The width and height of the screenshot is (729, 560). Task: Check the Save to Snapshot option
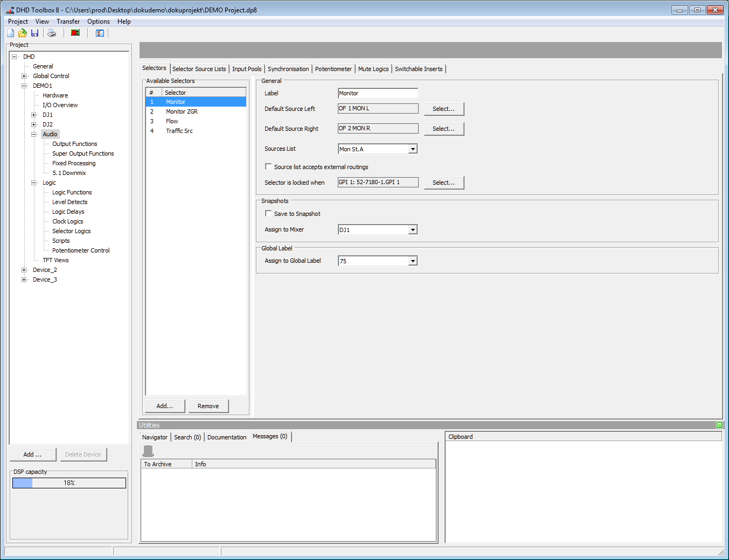click(x=268, y=213)
